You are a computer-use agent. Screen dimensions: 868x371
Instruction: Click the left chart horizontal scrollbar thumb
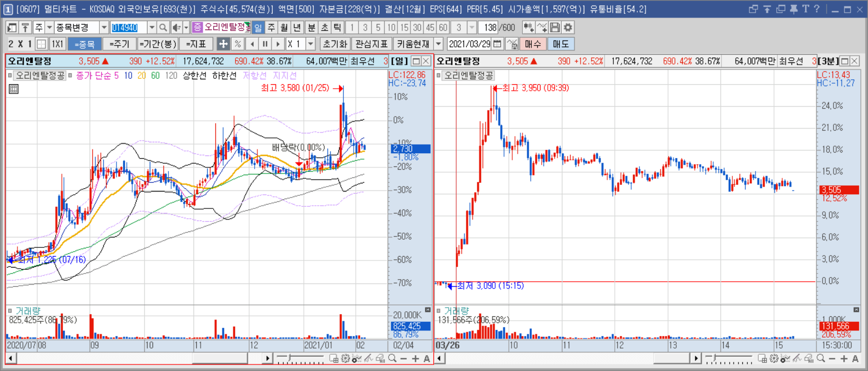click(x=220, y=358)
